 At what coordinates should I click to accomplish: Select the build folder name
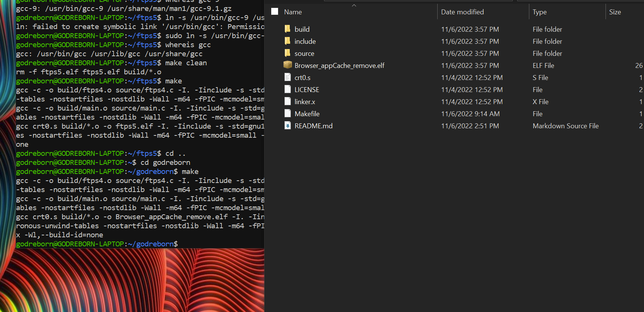pos(302,29)
